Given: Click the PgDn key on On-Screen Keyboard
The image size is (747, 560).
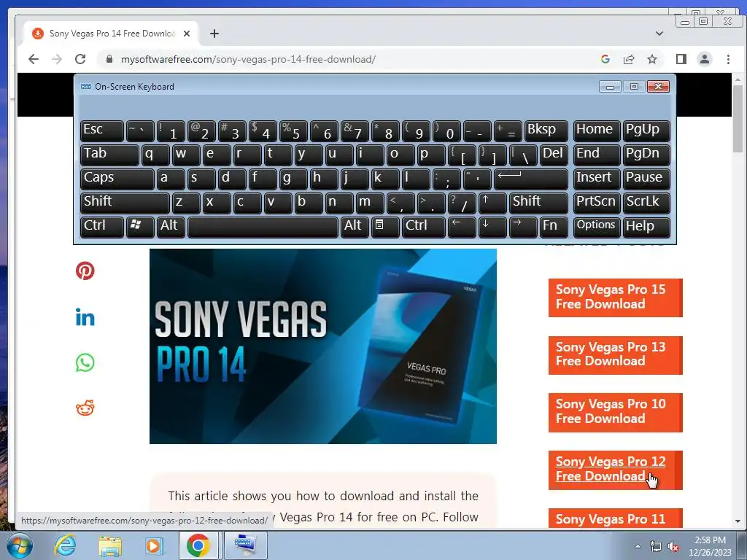Looking at the screenshot, I should coord(646,155).
